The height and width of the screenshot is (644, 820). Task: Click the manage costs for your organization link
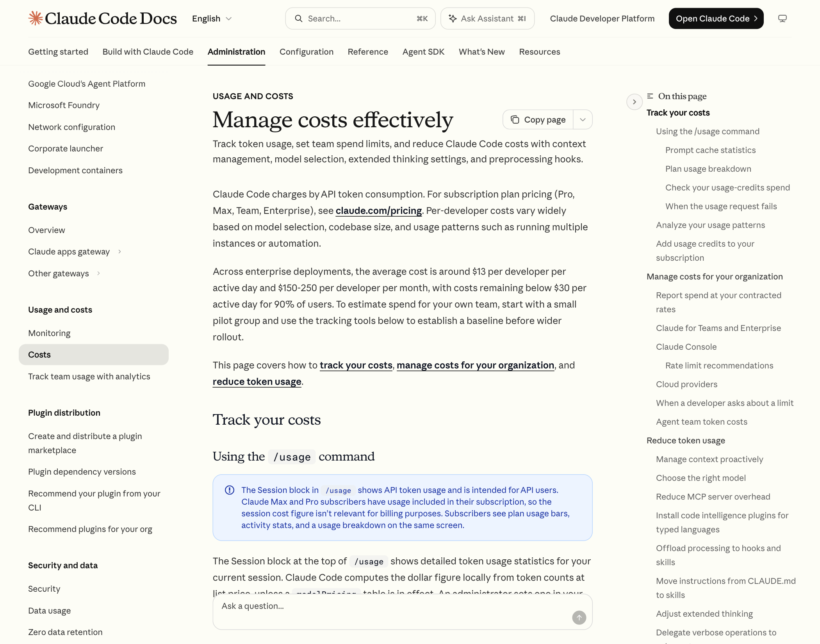pos(475,365)
